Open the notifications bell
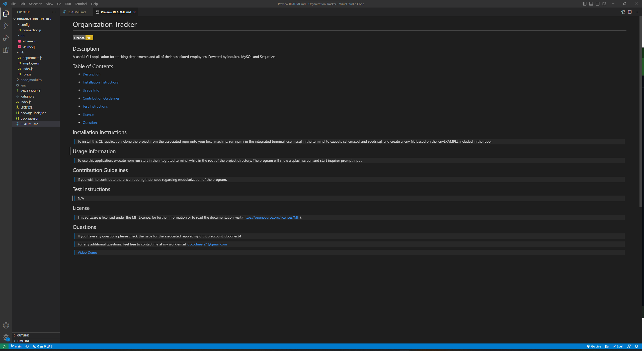The width and height of the screenshot is (644, 351). [x=636, y=346]
